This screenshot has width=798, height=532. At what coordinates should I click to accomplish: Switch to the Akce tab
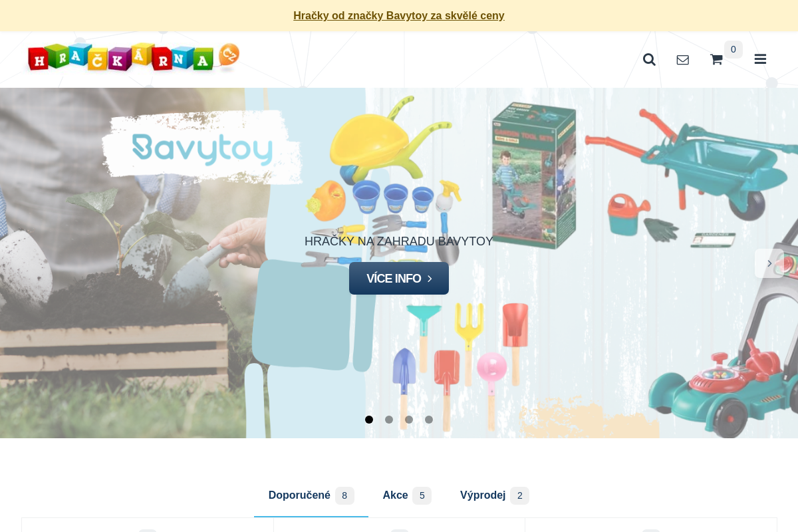tap(407, 495)
